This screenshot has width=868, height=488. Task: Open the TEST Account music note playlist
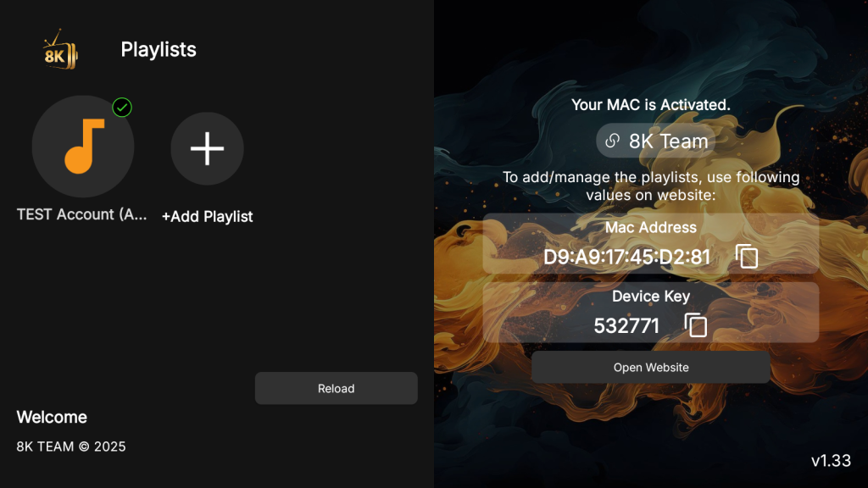coord(83,146)
